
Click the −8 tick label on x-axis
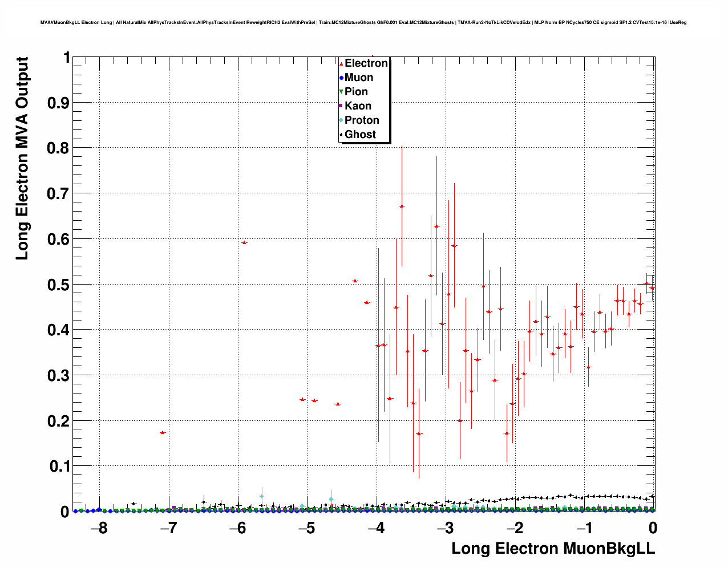pyautogui.click(x=99, y=528)
